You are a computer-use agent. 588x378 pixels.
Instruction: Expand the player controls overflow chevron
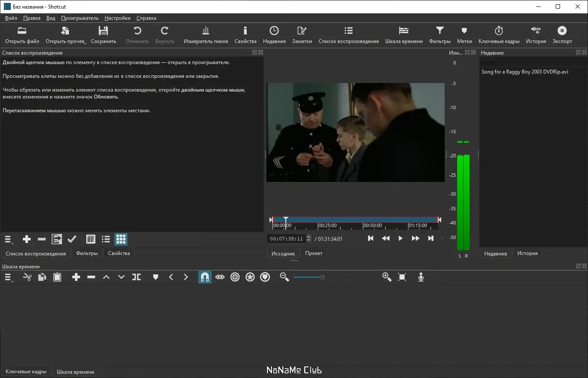point(442,239)
